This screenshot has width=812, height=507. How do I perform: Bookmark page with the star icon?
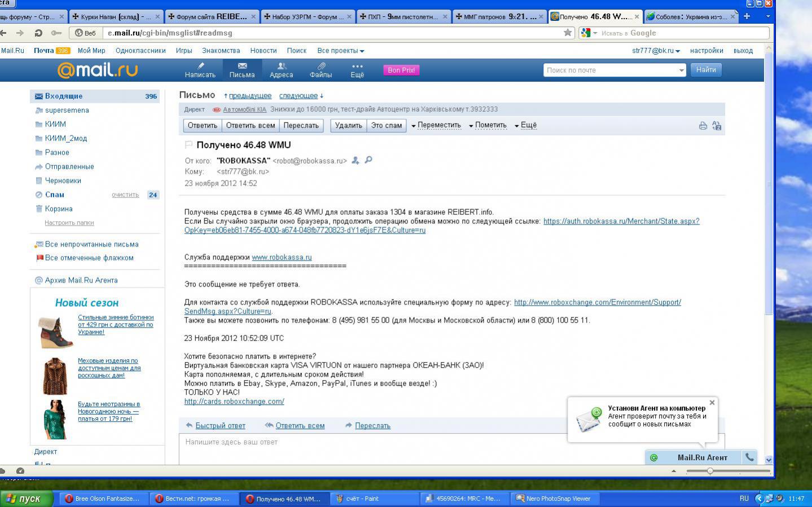click(x=567, y=33)
